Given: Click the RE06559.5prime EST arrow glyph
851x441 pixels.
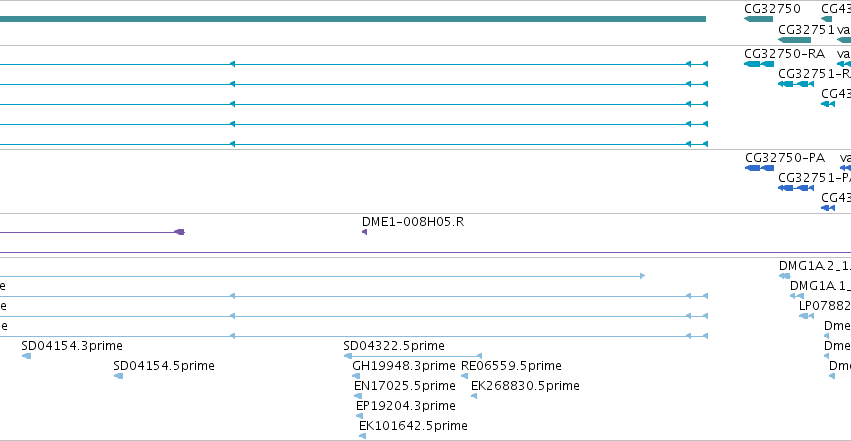Looking at the screenshot, I should click(x=464, y=376).
